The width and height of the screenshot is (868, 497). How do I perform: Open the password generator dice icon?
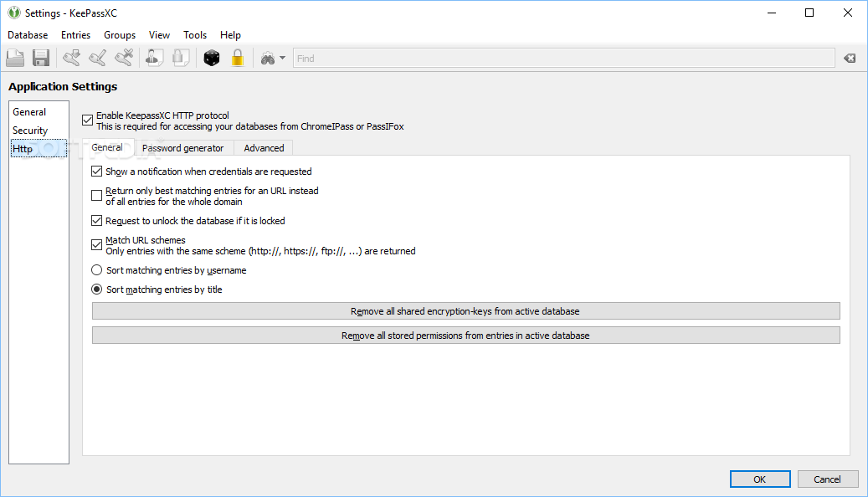[x=212, y=58]
